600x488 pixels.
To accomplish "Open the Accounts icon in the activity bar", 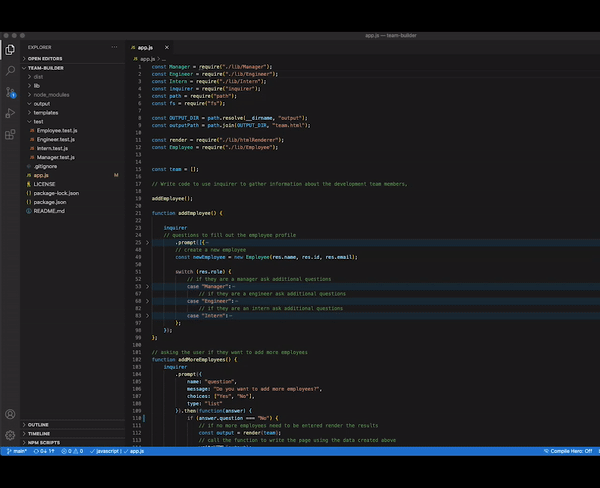I will click(x=10, y=414).
